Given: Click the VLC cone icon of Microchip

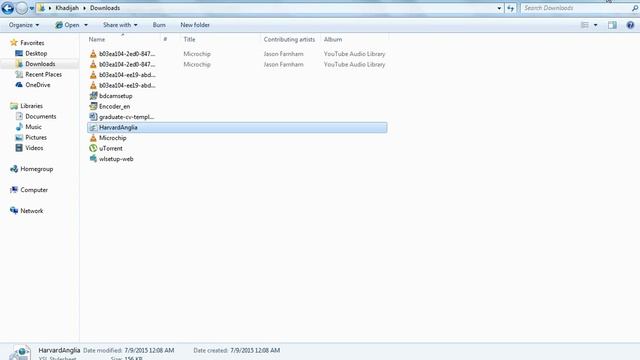Looking at the screenshot, I should 93,138.
